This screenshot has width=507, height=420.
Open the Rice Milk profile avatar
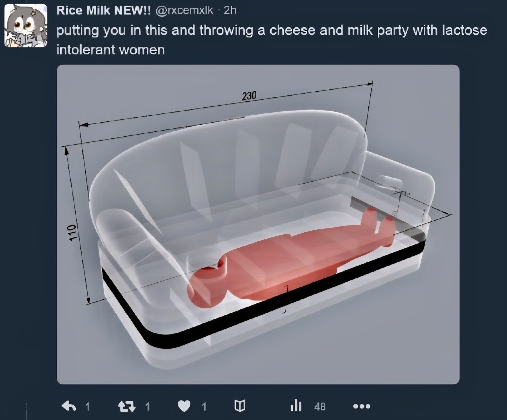click(x=26, y=26)
